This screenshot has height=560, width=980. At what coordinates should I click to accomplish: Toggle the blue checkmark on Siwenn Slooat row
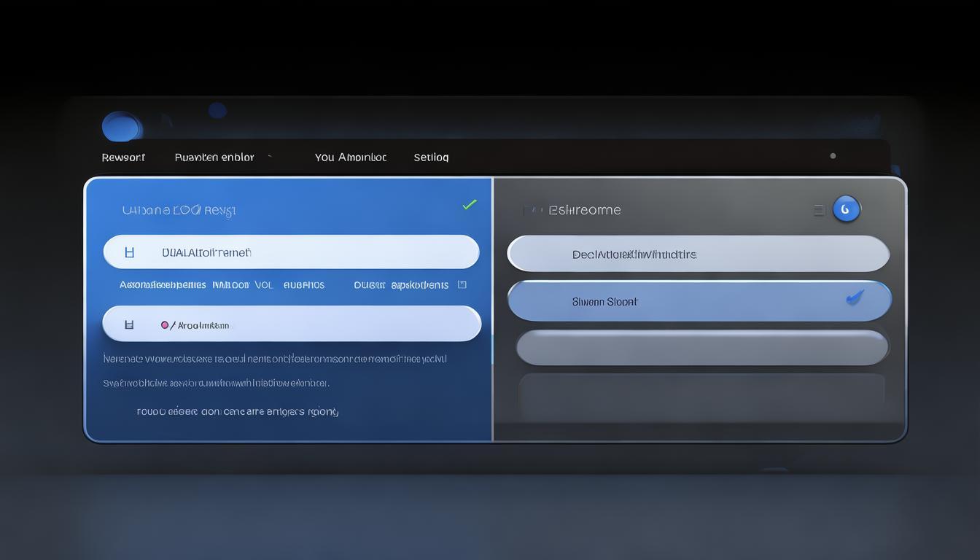click(x=854, y=297)
